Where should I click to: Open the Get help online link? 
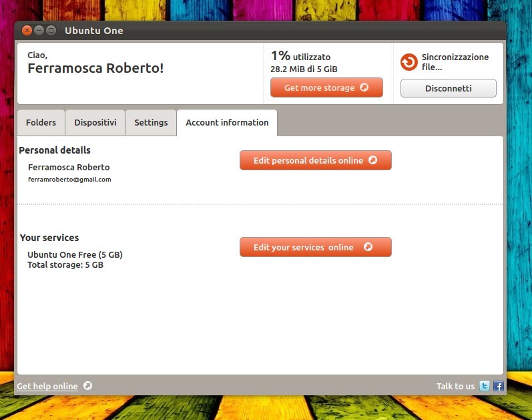(47, 387)
